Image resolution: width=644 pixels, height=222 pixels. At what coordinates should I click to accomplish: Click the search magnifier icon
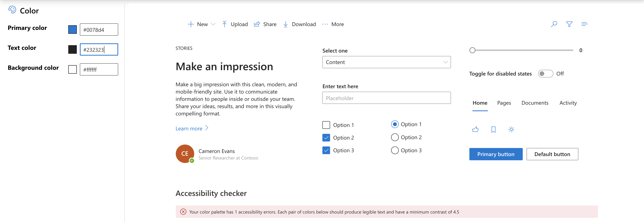(554, 24)
